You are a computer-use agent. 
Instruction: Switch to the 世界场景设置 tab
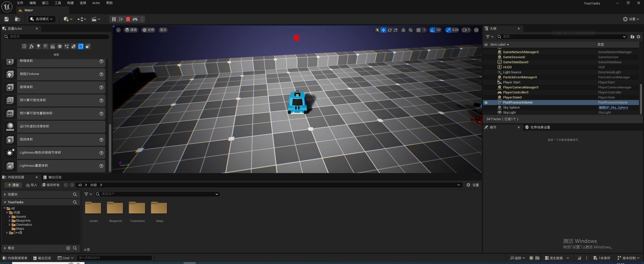click(x=540, y=127)
